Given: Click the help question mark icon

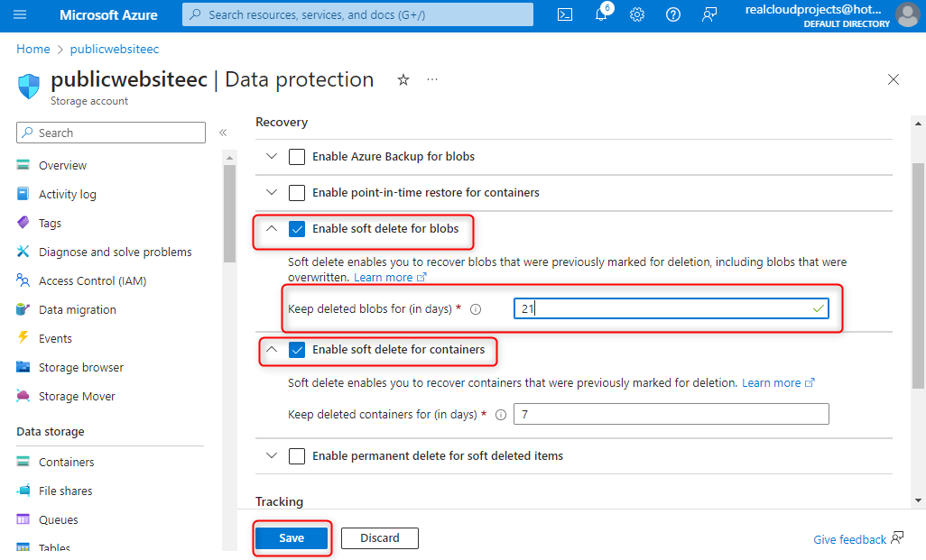Looking at the screenshot, I should pyautogui.click(x=673, y=14).
